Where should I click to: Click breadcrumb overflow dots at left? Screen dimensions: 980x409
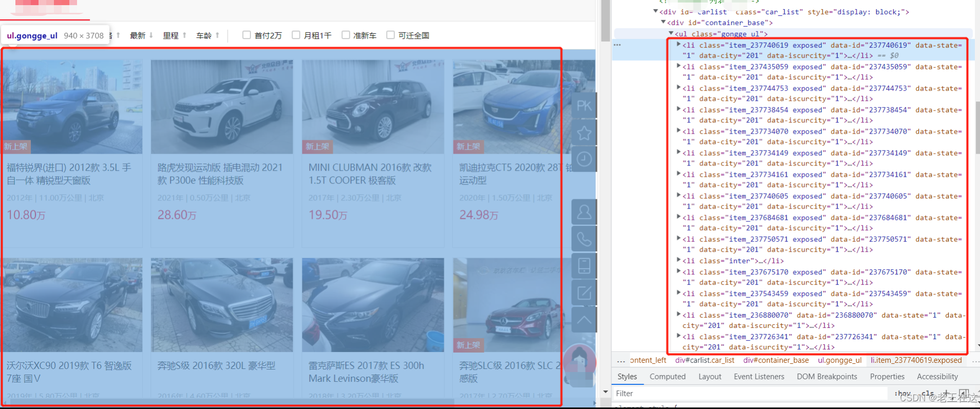click(620, 361)
